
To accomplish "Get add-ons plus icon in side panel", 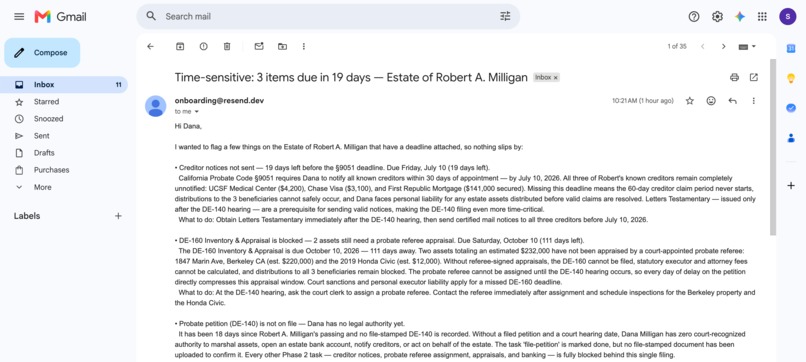I will click(791, 186).
